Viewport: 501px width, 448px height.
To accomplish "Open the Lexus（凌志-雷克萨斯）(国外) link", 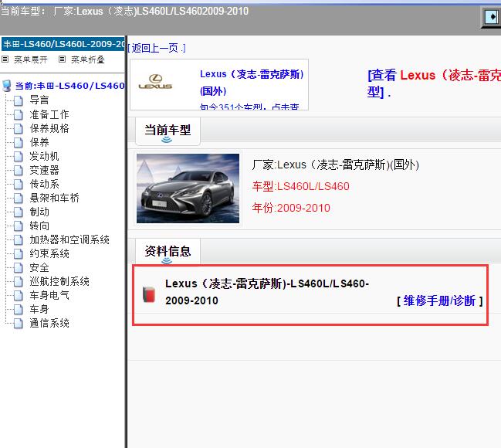I will click(x=252, y=83).
